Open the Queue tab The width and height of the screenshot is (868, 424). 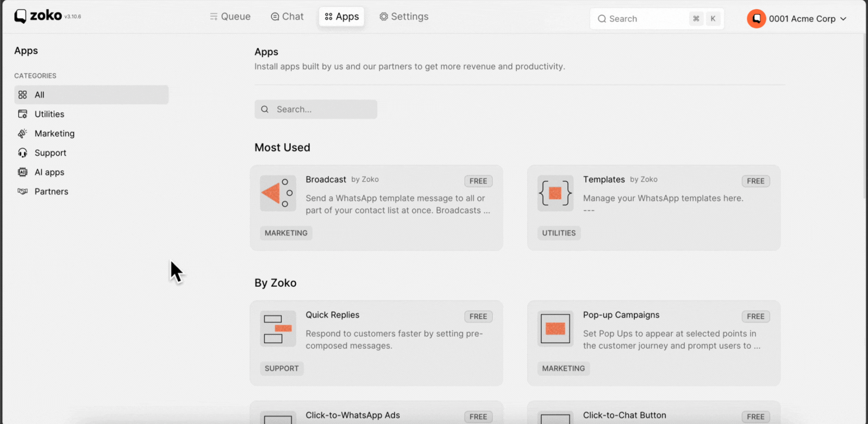230,17
